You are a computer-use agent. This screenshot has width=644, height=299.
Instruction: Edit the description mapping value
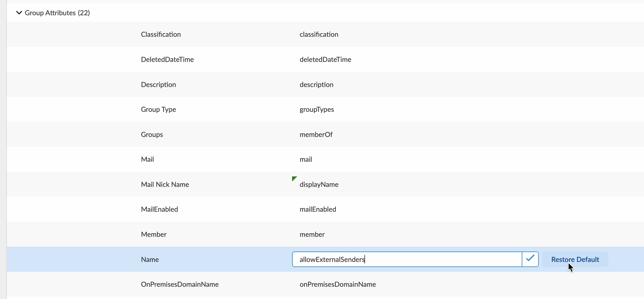(x=316, y=85)
